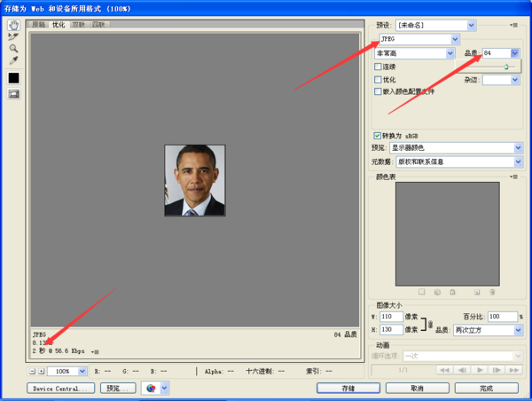Image resolution: width=532 pixels, height=401 pixels.
Task: Open the color table (颜色表) panel menu
Action: [x=514, y=177]
